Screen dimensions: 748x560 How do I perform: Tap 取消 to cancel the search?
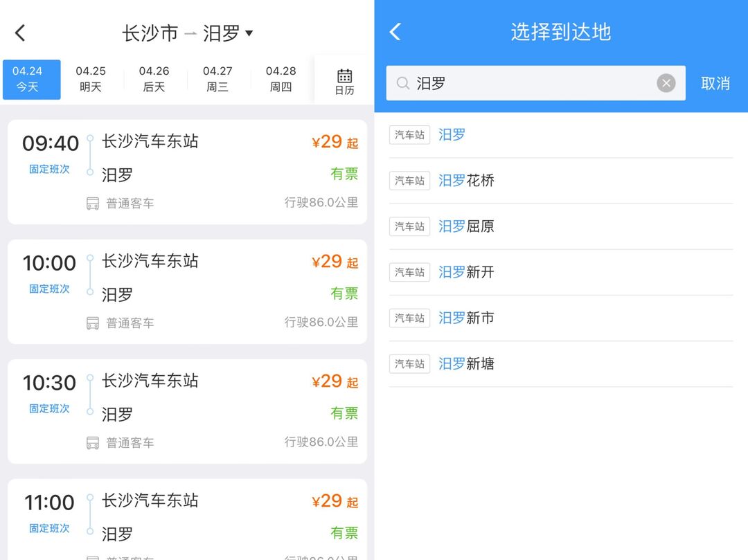(x=715, y=84)
